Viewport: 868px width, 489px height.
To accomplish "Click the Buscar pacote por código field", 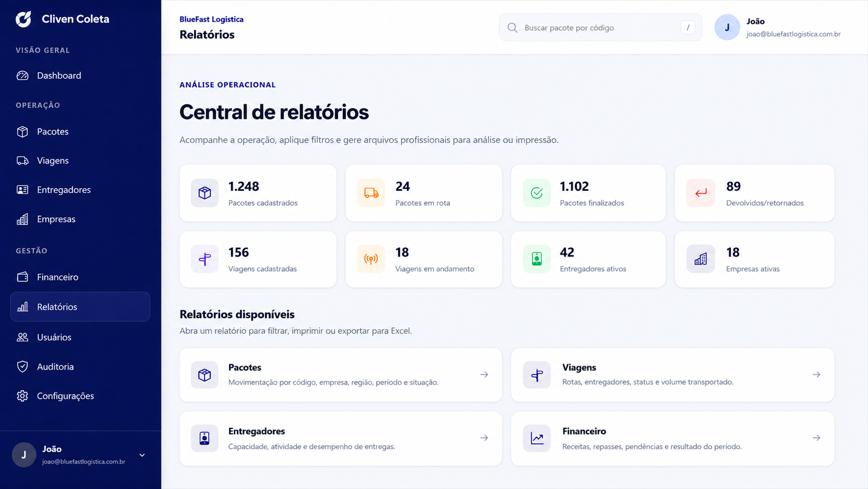I will [600, 28].
